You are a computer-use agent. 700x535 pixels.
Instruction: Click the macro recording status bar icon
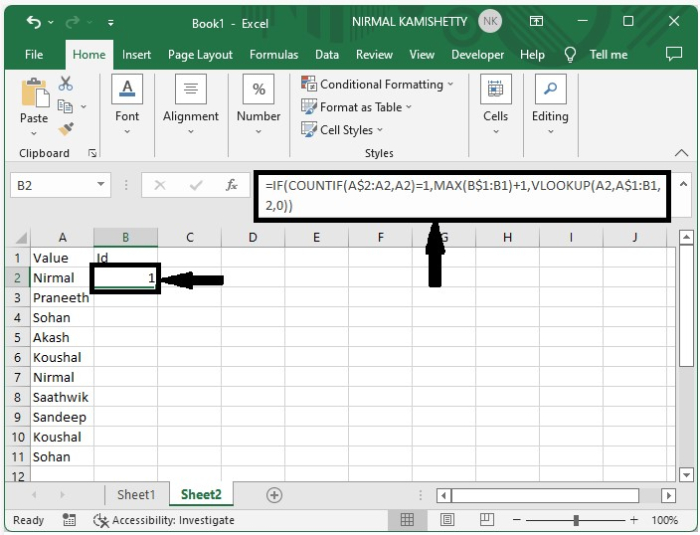[x=69, y=520]
